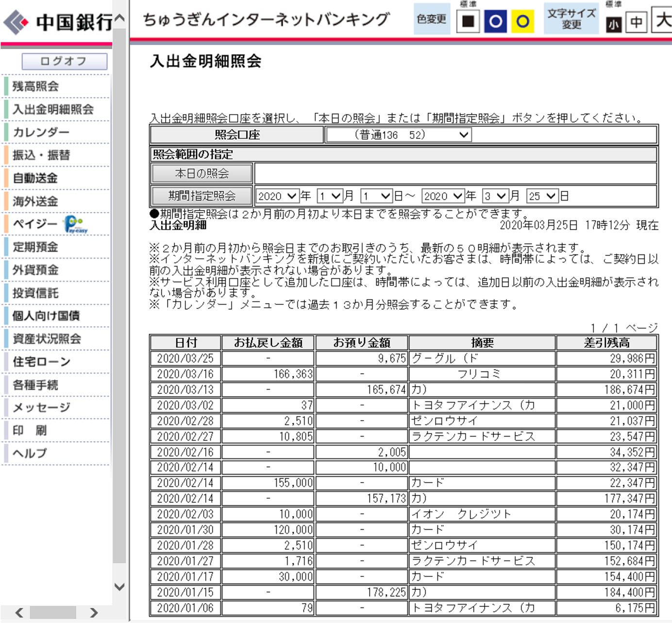This screenshot has height=623, width=672.
Task: Click the Pay-easy logo icon in sidebar
Action: [76, 224]
